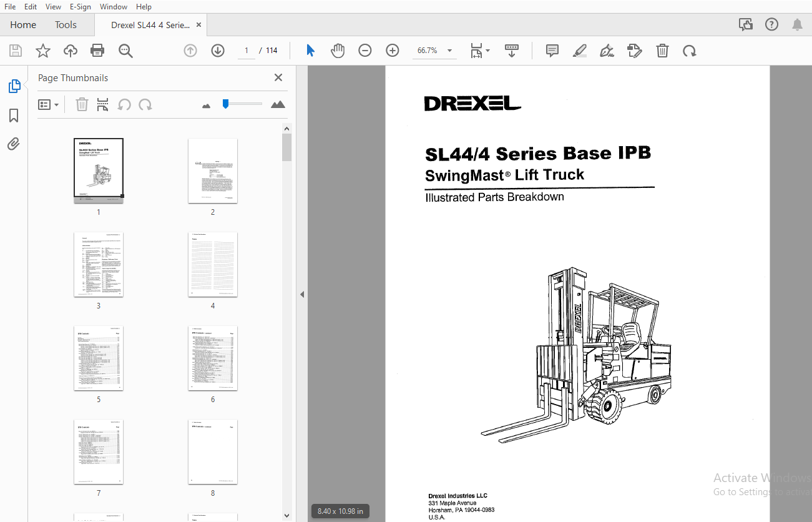
Task: Switch to the Tools tab
Action: [x=66, y=25]
